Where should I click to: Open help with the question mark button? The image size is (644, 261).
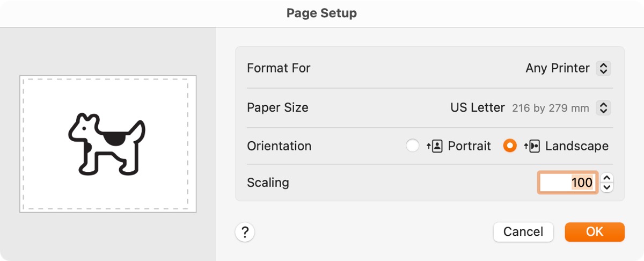click(x=245, y=232)
